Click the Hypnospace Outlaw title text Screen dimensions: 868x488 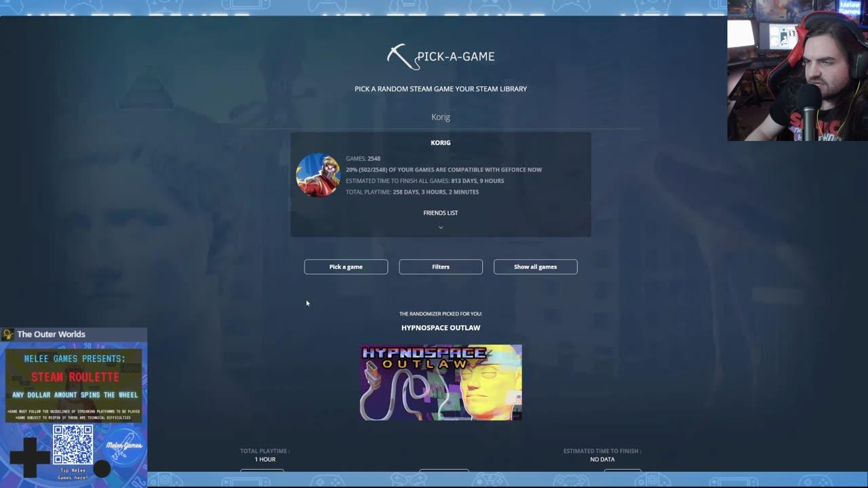441,327
